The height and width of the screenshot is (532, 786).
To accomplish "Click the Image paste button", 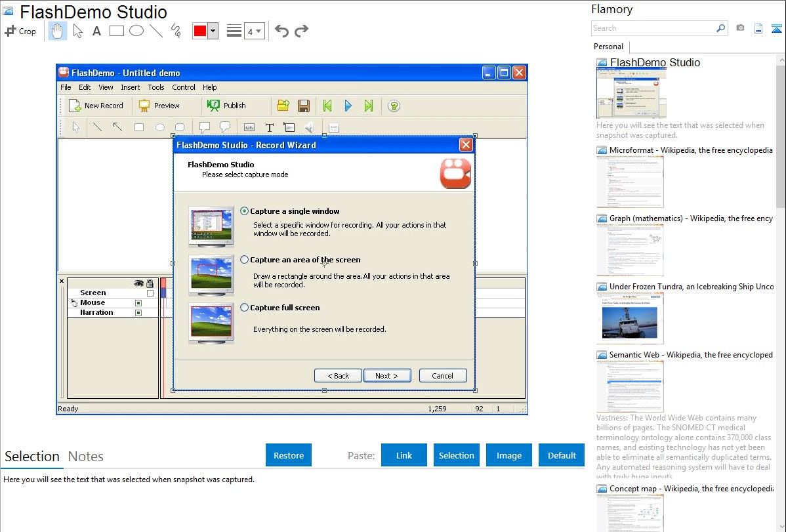I will (x=508, y=455).
